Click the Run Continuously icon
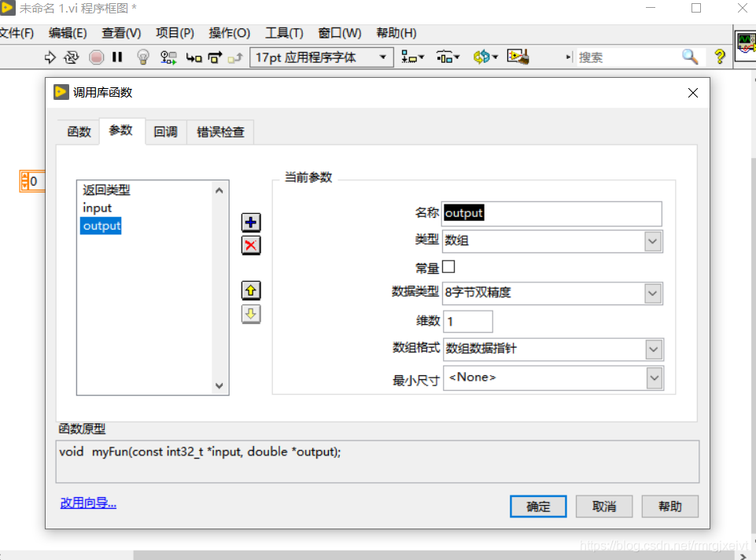The width and height of the screenshot is (756, 560). (72, 57)
